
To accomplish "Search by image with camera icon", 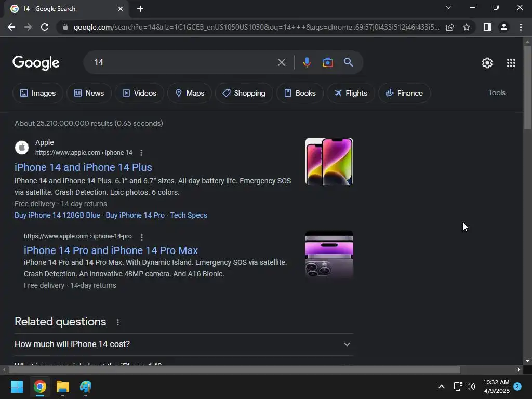I will tap(327, 62).
